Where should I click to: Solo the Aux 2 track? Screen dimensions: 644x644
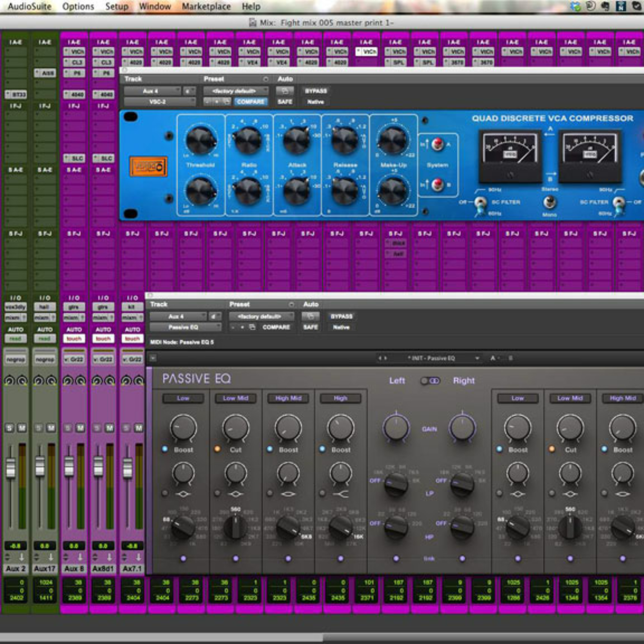tap(10, 428)
